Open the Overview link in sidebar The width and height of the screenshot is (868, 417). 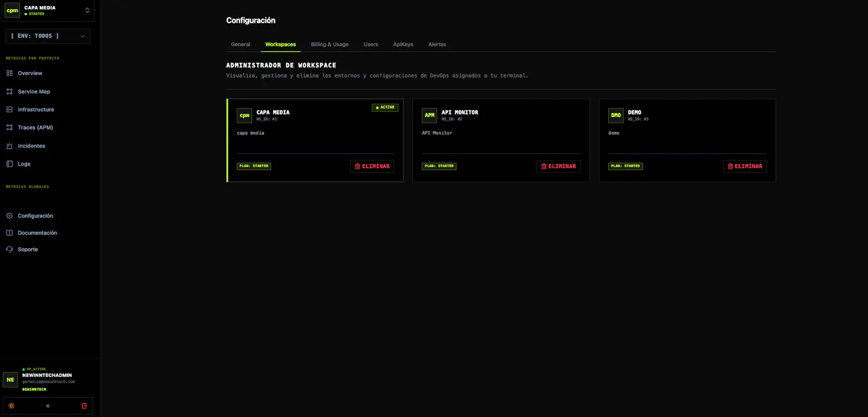30,73
